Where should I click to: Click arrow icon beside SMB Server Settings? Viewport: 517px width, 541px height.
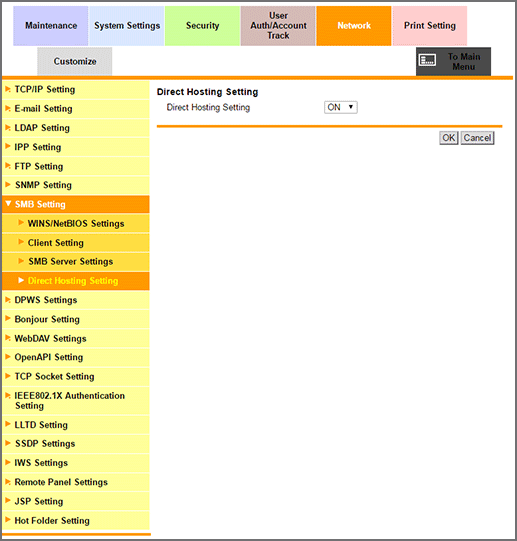pyautogui.click(x=21, y=261)
